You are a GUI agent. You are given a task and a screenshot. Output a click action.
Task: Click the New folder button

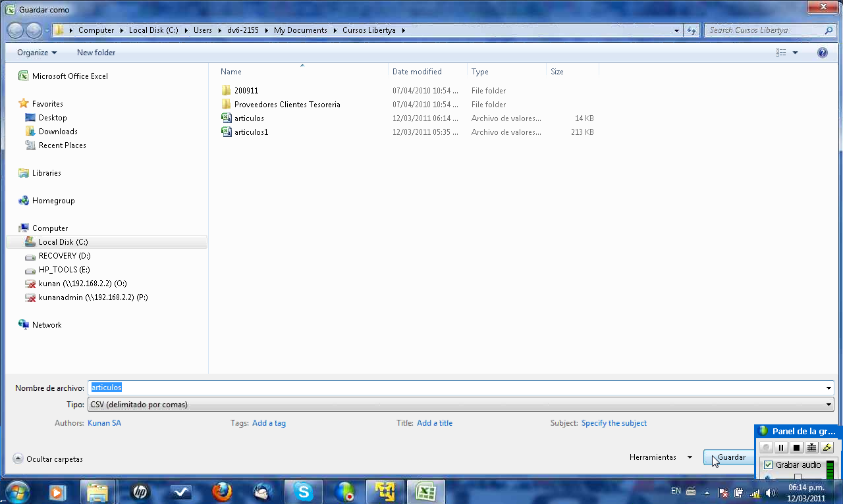96,53
